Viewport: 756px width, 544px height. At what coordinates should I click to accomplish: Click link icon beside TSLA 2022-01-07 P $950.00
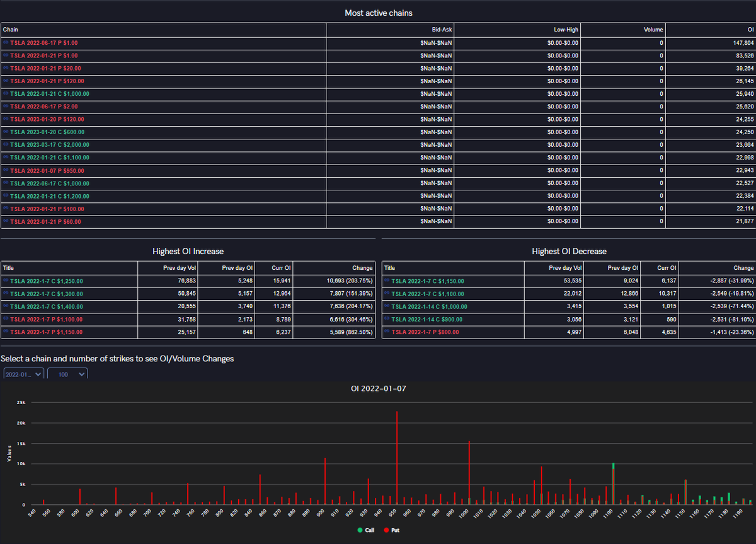tap(6, 171)
